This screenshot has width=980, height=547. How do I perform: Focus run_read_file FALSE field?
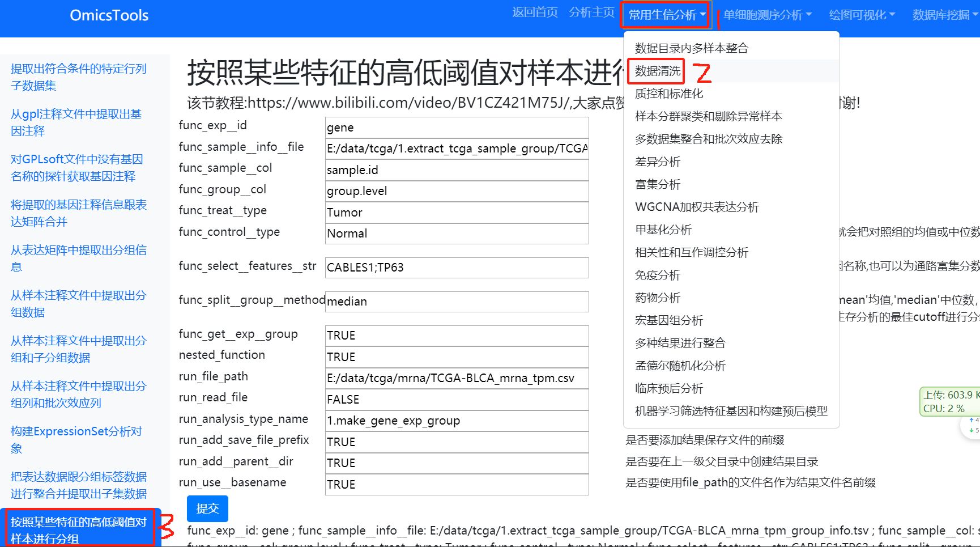(x=457, y=400)
